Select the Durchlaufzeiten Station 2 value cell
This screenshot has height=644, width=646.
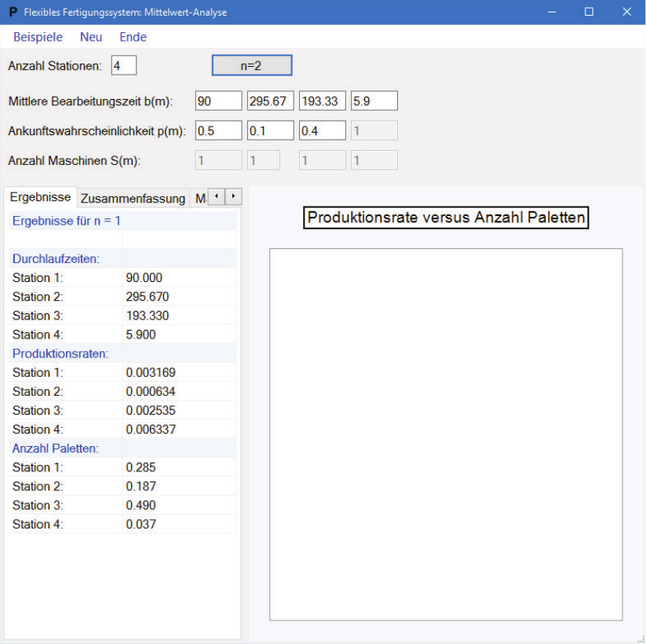point(178,297)
